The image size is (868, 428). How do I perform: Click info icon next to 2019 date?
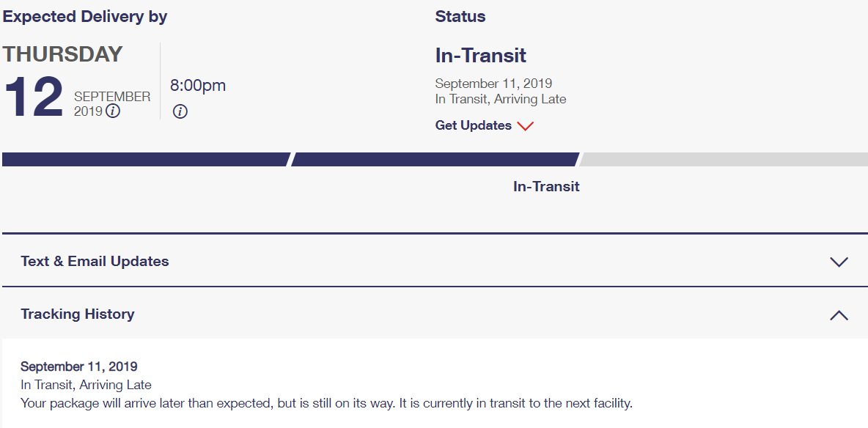point(113,111)
